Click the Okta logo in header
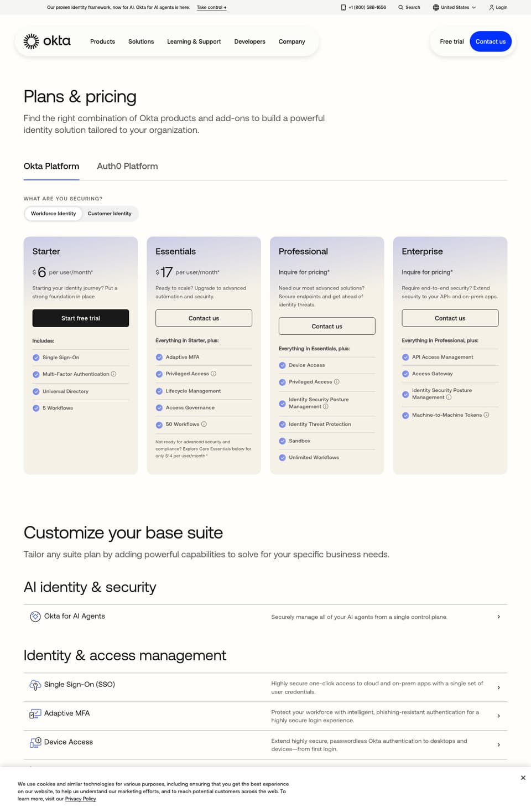The width and height of the screenshot is (531, 812). pyautogui.click(x=47, y=41)
